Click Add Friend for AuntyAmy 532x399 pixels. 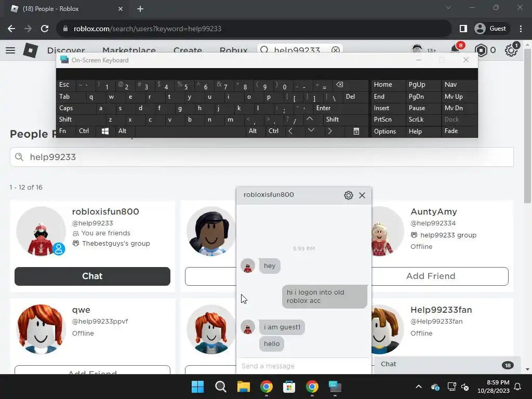point(431,276)
